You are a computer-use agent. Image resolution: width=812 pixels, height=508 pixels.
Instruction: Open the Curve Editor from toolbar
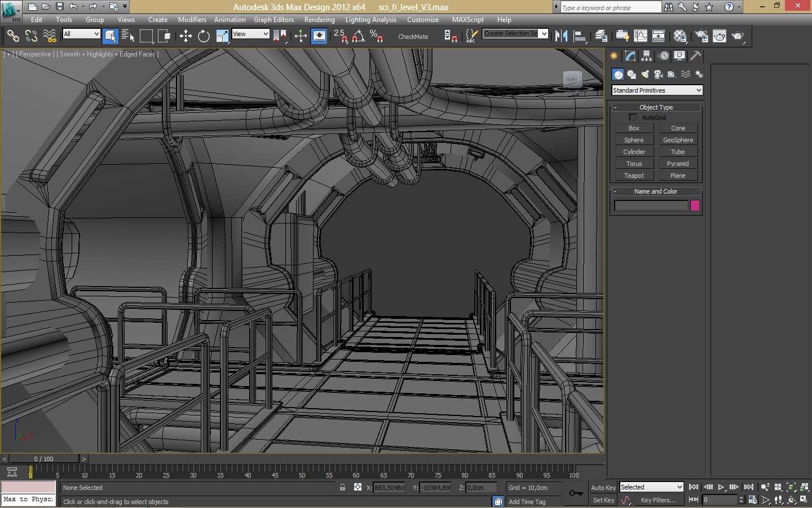(x=641, y=36)
